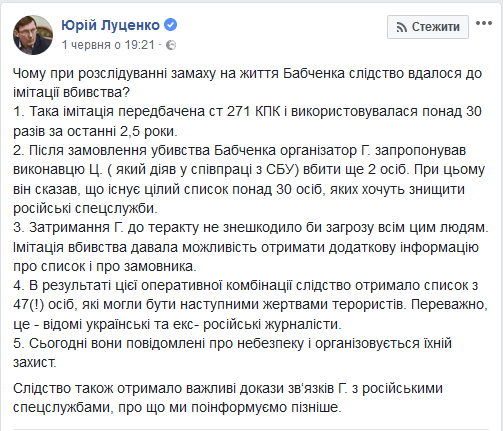Screen dimensions: 503x431
Task: Click the phrase імітації вбивства? in the opening question
Action: pos(71,92)
